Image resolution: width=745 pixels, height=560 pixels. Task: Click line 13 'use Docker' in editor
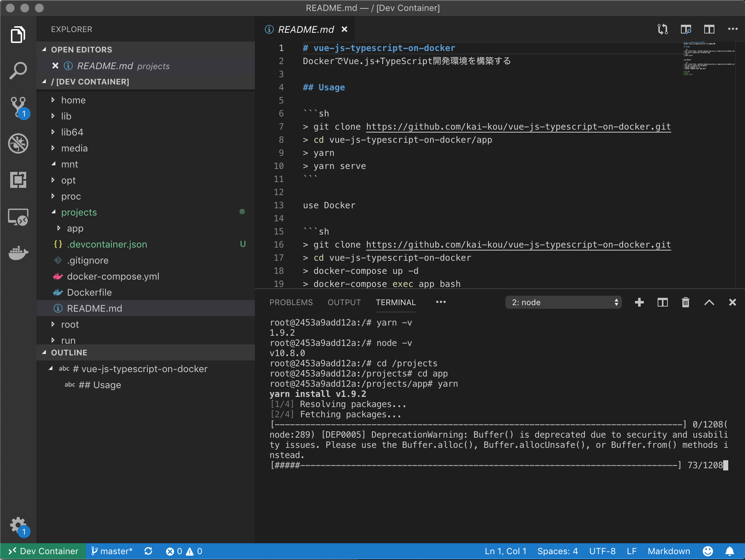coord(329,205)
